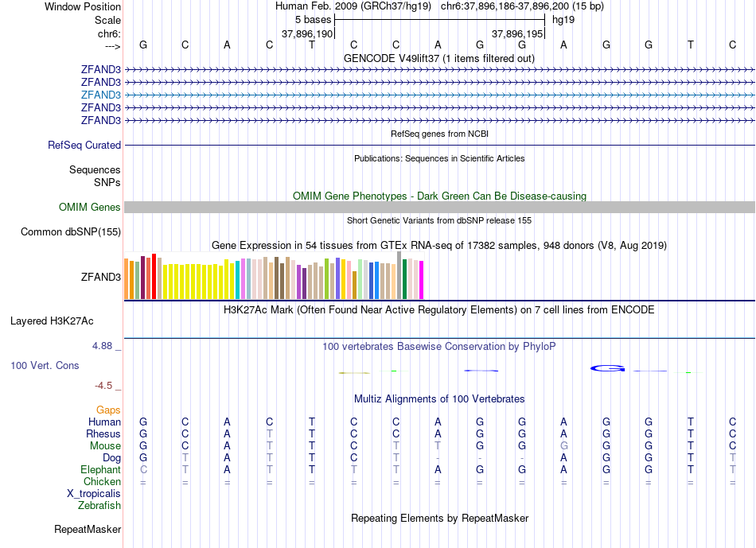This screenshot has width=756, height=548.
Task: Click the 4.88 PhyloP upper value
Action: 102,346
